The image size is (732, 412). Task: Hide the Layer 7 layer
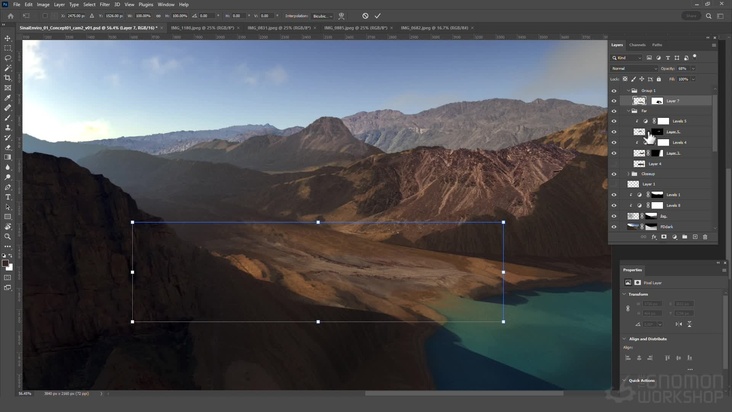click(614, 101)
